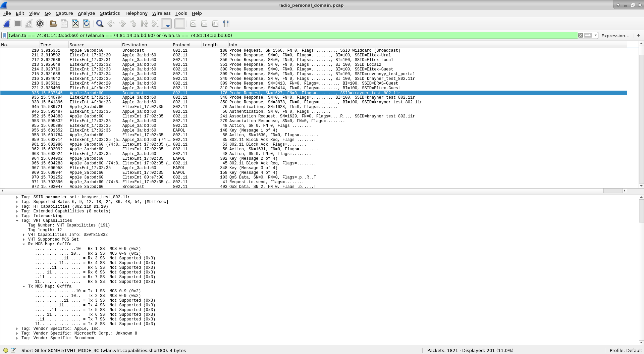Viewport: 644px width, 354px height.
Task: Click the stop capture toolbar icon
Action: point(18,23)
